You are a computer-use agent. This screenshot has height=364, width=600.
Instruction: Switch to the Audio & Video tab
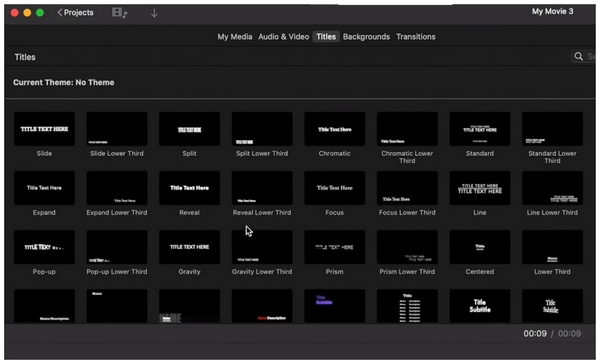click(284, 37)
